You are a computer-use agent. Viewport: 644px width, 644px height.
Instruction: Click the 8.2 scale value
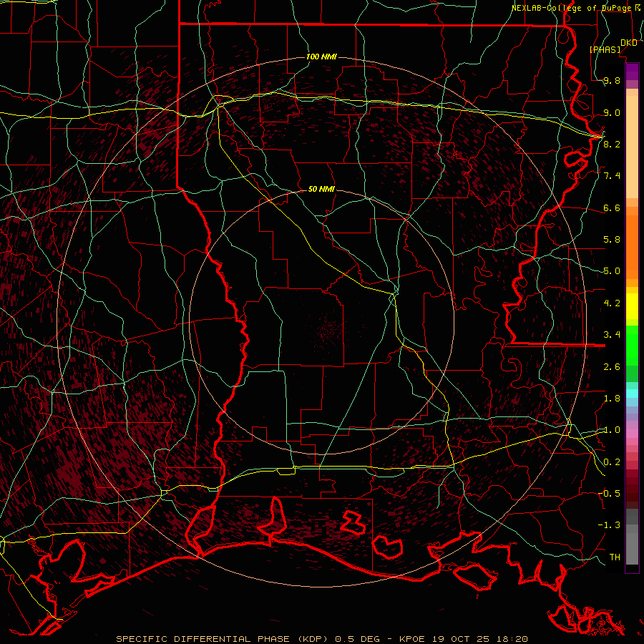coord(612,144)
